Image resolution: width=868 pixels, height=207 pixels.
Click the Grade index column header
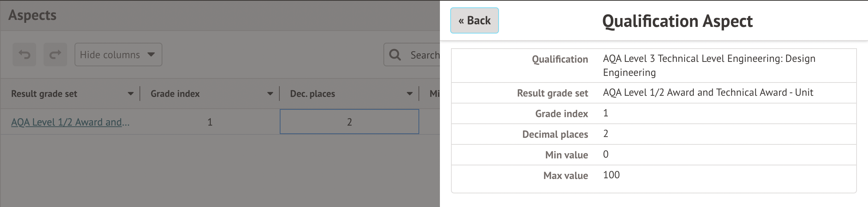coord(175,94)
